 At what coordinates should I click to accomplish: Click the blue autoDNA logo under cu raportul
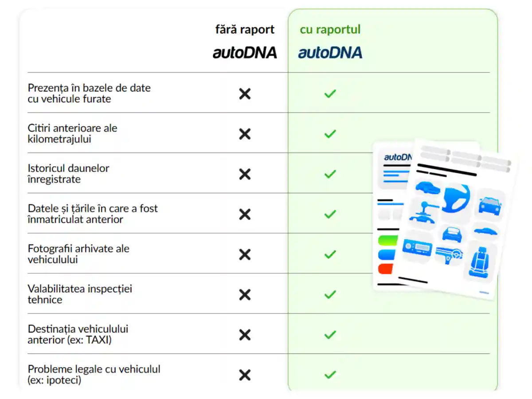[x=330, y=53]
